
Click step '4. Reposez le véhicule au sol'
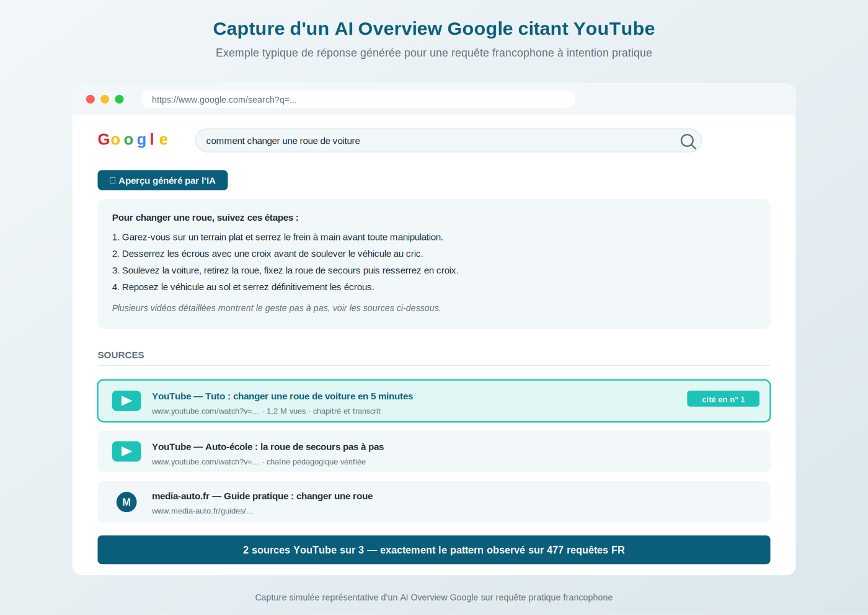[243, 287]
